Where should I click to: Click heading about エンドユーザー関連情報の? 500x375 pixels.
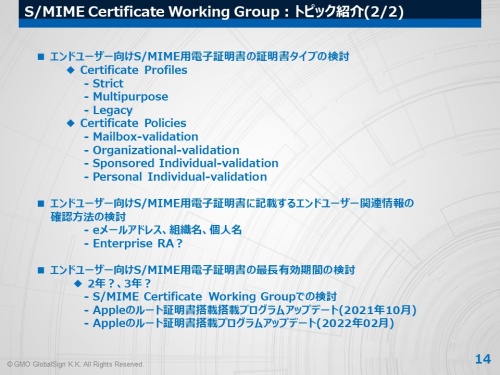[232, 203]
